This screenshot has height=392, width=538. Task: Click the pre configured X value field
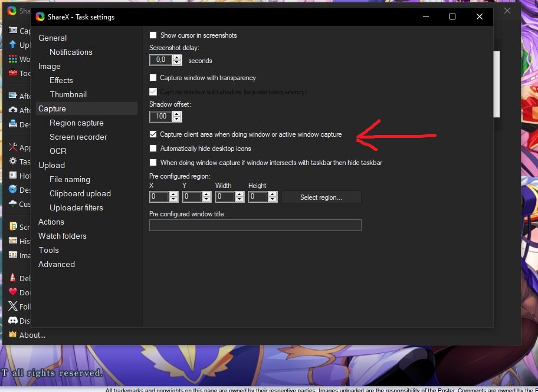tap(159, 196)
